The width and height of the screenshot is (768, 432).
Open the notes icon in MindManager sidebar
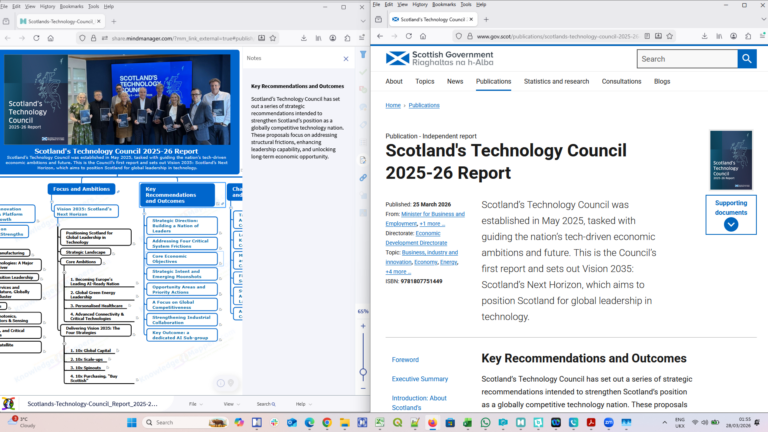click(363, 160)
